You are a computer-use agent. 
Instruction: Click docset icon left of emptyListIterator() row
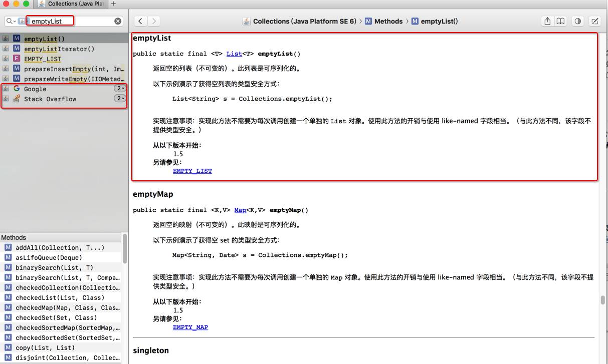coord(6,49)
